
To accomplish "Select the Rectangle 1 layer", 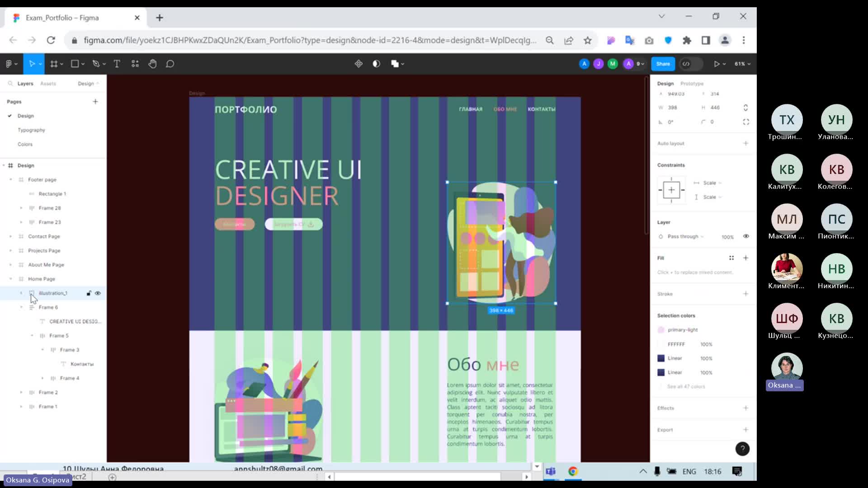I will point(52,194).
